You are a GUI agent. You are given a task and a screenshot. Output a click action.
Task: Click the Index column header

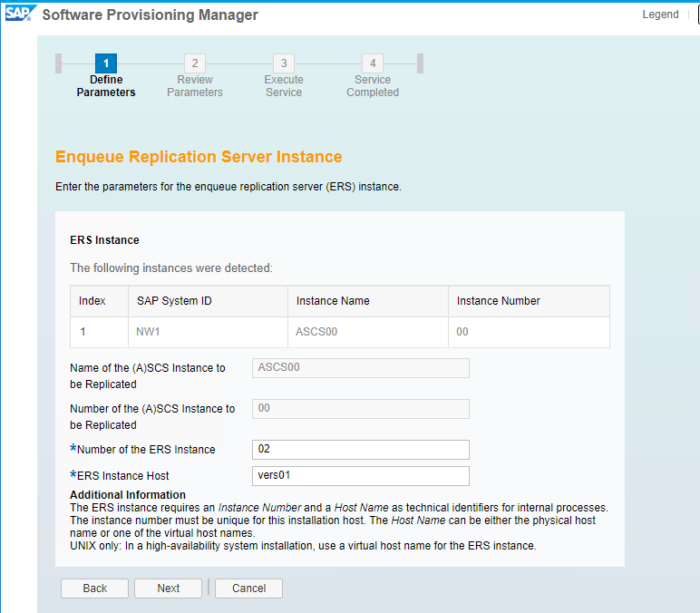(x=99, y=301)
